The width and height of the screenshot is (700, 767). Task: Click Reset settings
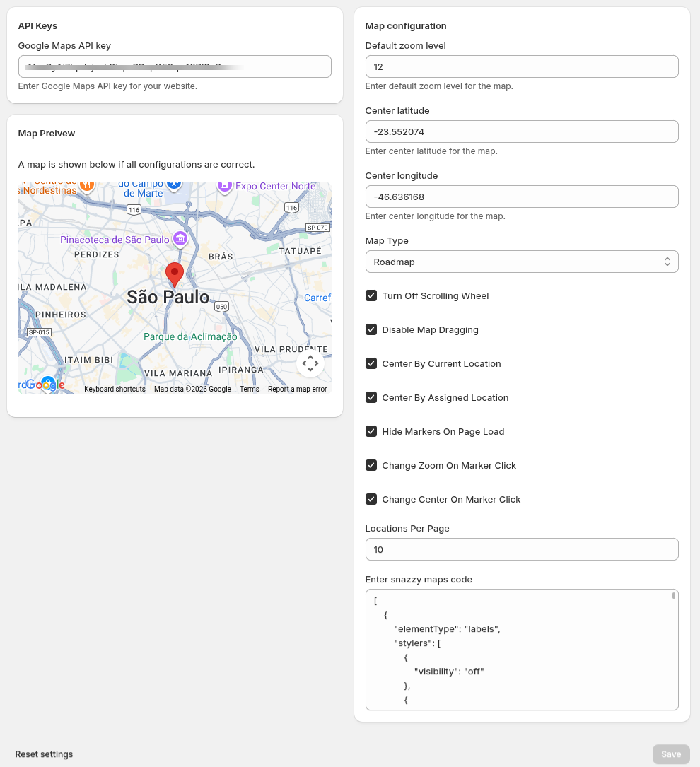[x=44, y=754]
